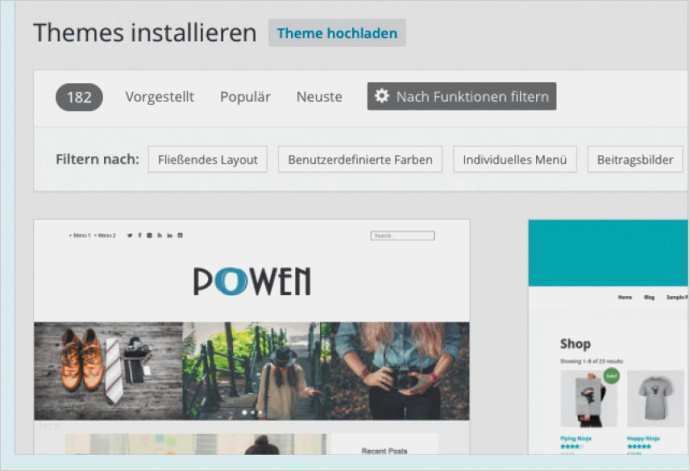Toggle the Individuelles Menü filter tag
This screenshot has height=471, width=690.
514,159
